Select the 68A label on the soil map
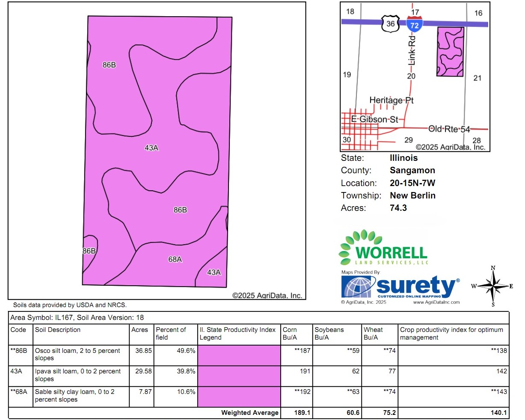 pos(175,259)
